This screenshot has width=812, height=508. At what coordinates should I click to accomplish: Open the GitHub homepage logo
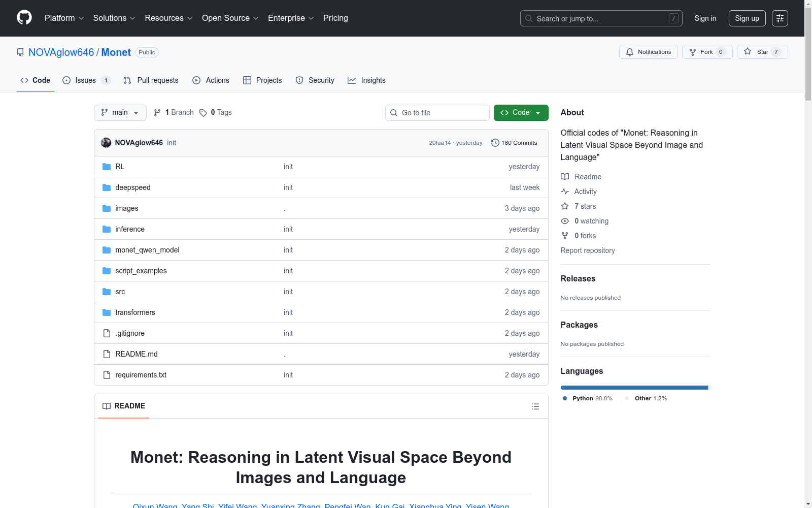pyautogui.click(x=24, y=18)
